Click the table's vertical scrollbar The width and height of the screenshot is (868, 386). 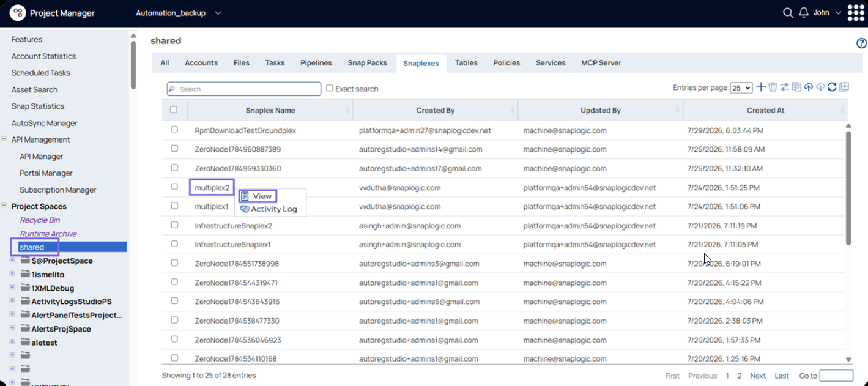point(848,188)
